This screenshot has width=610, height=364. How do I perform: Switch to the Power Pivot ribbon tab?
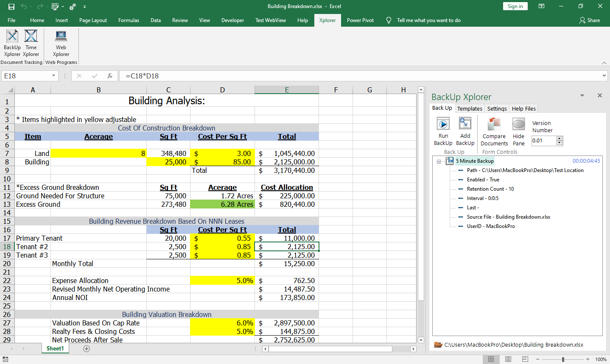360,20
